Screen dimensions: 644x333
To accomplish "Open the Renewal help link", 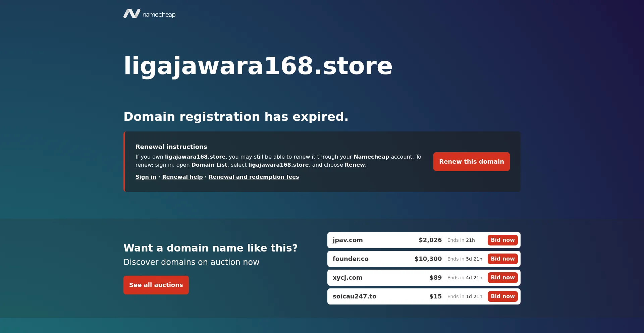I will [182, 177].
